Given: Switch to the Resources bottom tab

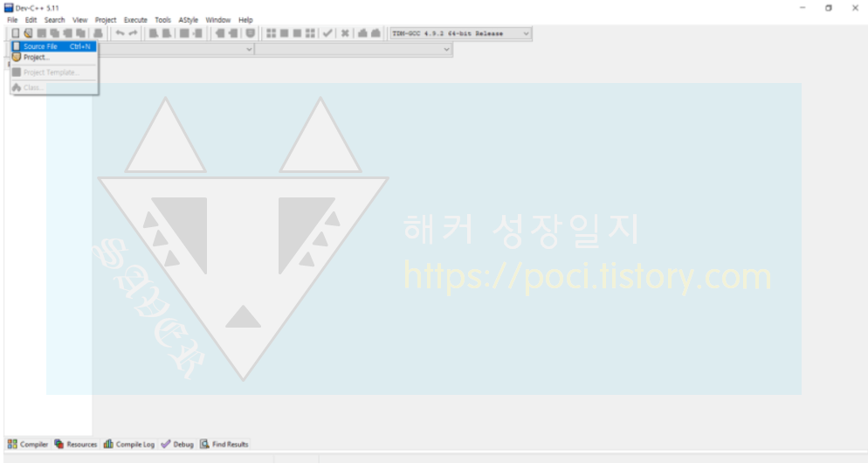Looking at the screenshot, I should 75,444.
